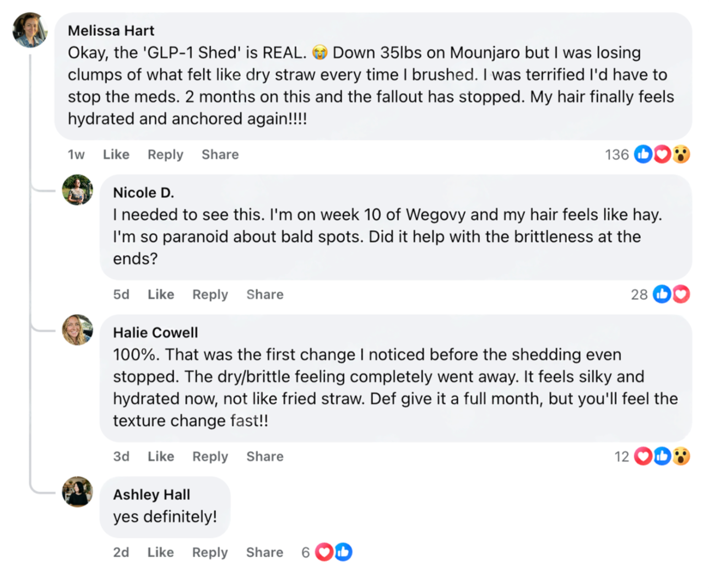The height and width of the screenshot is (588, 709).
Task: Click thumbs-up reaction icon on Nicole's comment
Action: (662, 294)
